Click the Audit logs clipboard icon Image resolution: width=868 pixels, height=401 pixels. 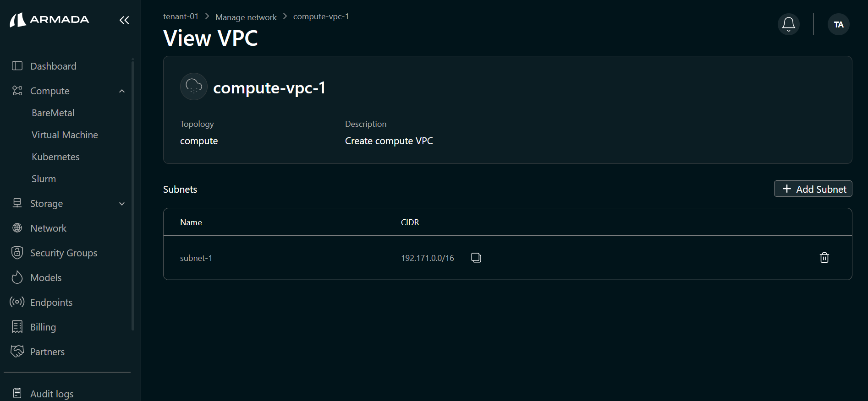(17, 393)
